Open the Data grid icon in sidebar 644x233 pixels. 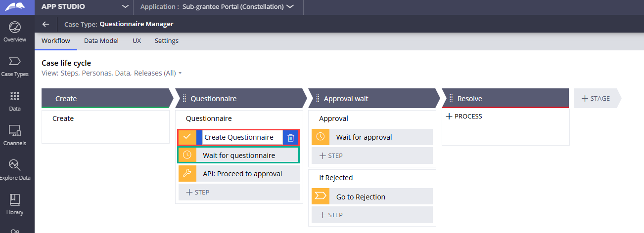click(15, 96)
